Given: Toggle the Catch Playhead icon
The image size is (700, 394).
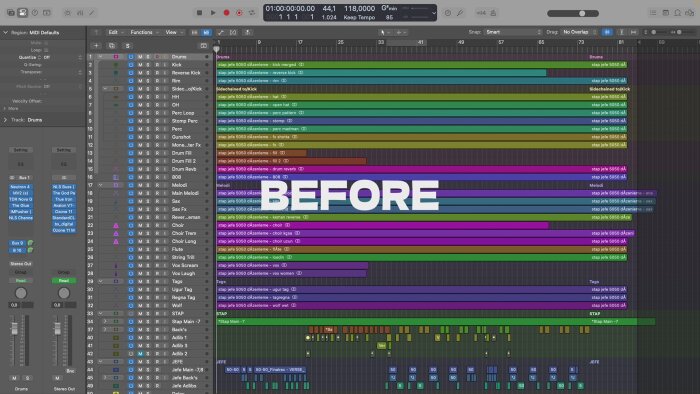Looking at the screenshot, I should [248, 32].
